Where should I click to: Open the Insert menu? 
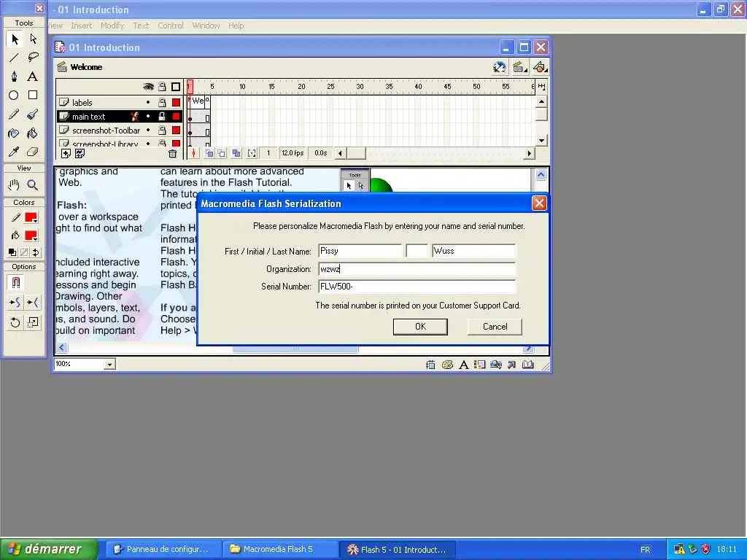click(81, 26)
